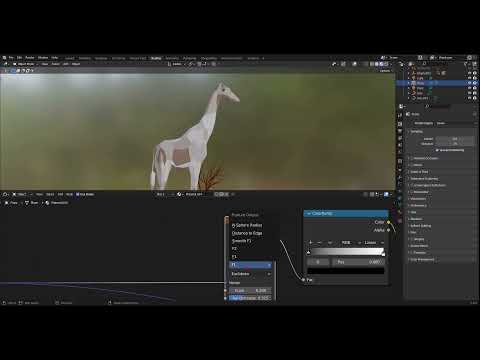Open the Object Mode dropdown in viewport
480x360 pixels.
coord(26,64)
